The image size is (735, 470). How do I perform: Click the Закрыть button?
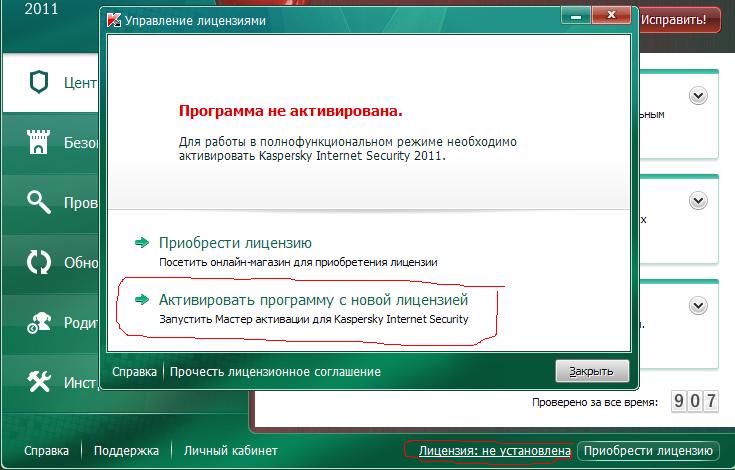(x=592, y=371)
